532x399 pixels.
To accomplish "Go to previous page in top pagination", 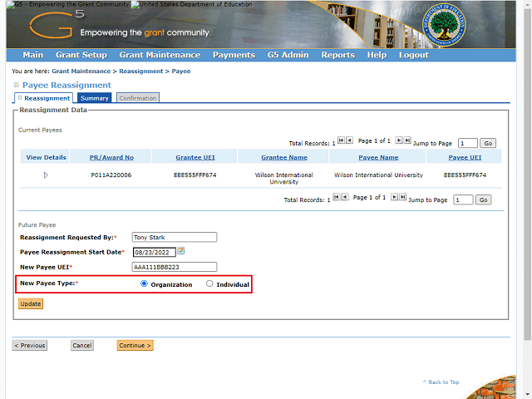I will point(349,140).
